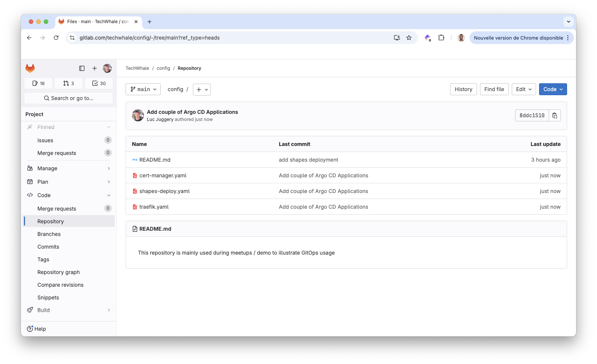
Task: Open to-do list counter showing 30
Action: 99,83
